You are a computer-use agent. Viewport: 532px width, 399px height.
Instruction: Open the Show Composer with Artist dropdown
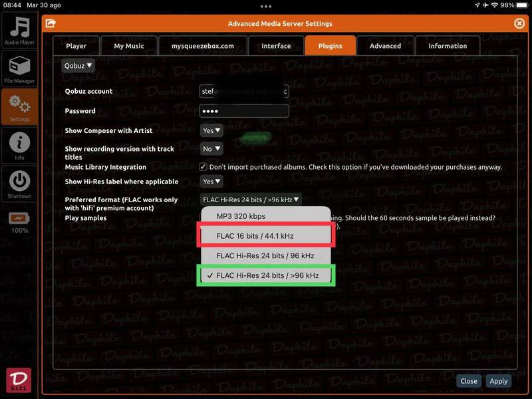(x=211, y=131)
